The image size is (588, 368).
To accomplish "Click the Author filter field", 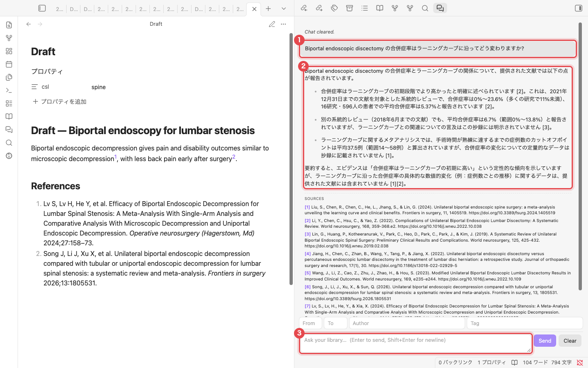I will point(407,323).
